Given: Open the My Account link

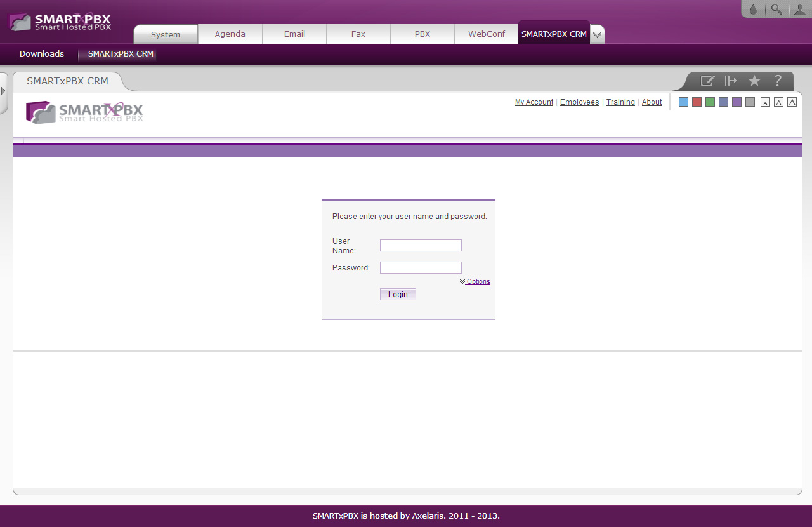Looking at the screenshot, I should pos(534,102).
